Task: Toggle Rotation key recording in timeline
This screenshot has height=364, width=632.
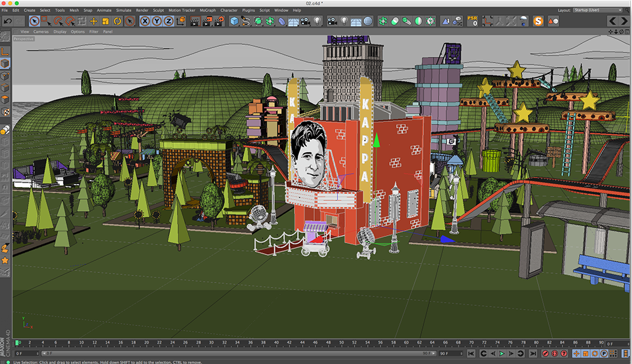Action: 595,353
